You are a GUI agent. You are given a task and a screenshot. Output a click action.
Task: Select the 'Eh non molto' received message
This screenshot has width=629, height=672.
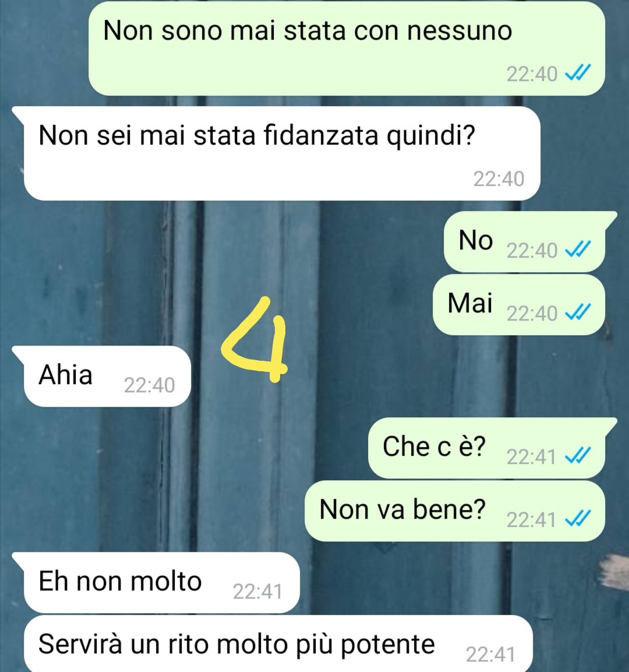coord(156,582)
